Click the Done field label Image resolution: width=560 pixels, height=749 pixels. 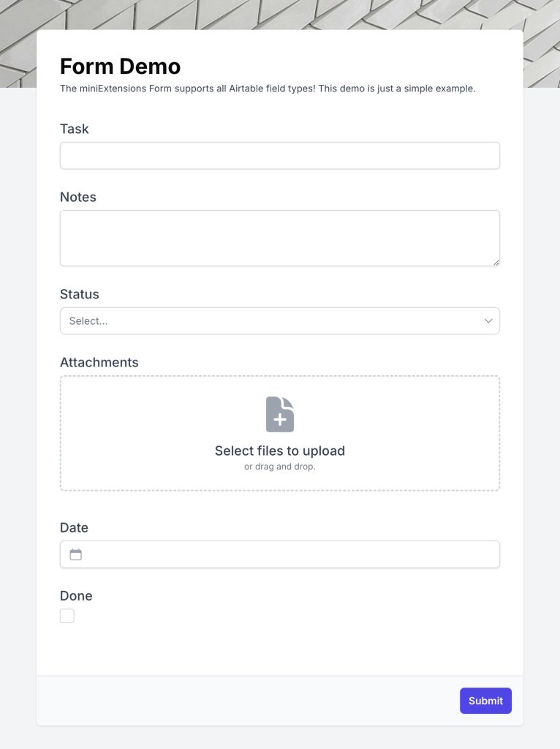76,595
